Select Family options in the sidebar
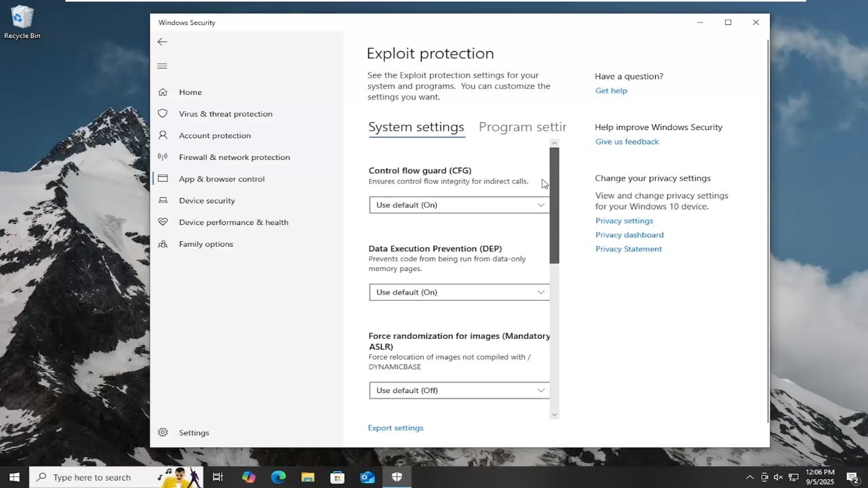Viewport: 868px width, 488px height. [246, 244]
